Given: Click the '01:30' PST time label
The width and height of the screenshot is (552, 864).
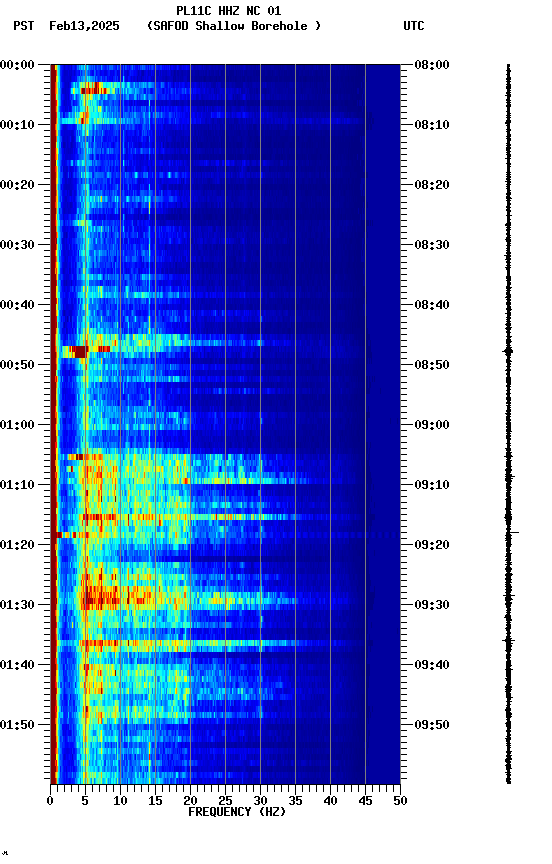Looking at the screenshot, I should pos(17,605).
